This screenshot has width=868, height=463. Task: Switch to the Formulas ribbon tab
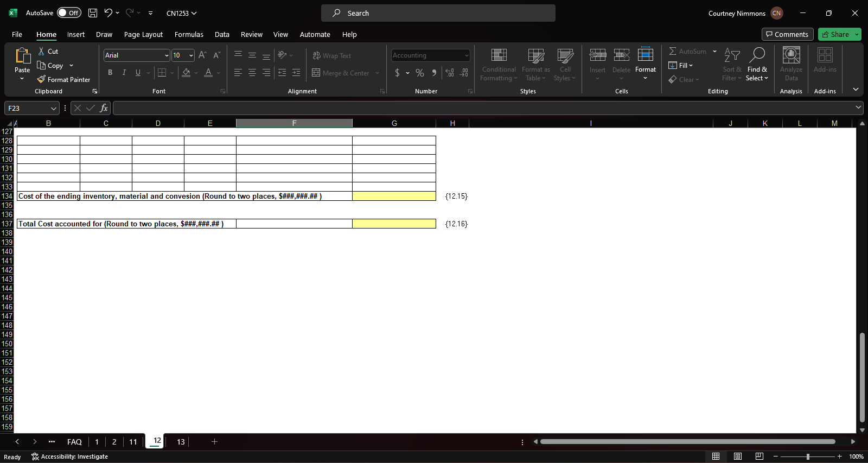tap(189, 34)
